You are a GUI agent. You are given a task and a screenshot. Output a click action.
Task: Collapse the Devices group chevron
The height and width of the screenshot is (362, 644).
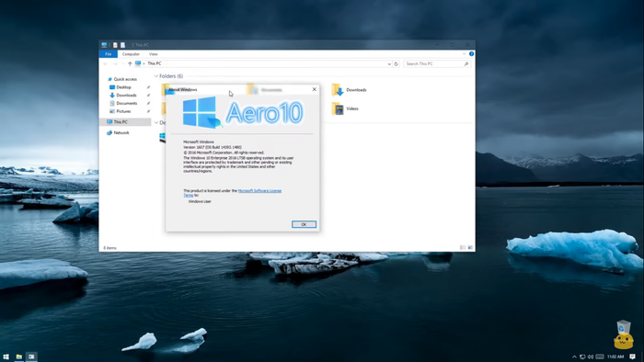tap(156, 122)
